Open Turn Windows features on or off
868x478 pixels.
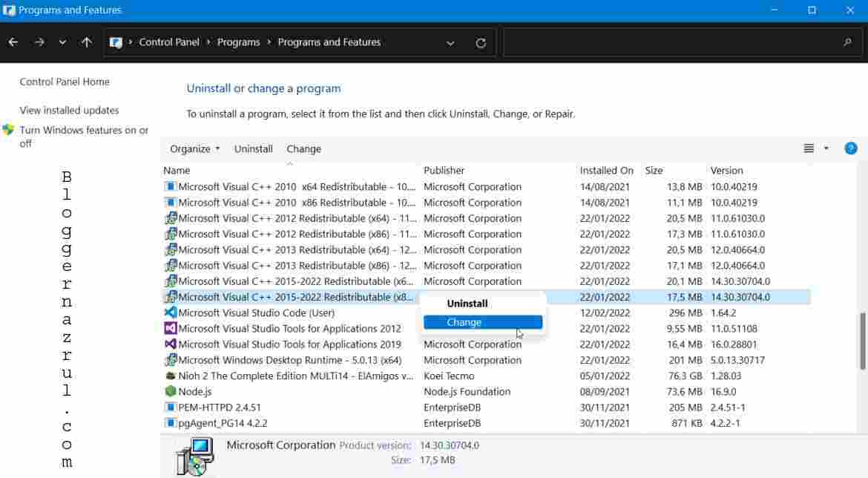tap(84, 137)
